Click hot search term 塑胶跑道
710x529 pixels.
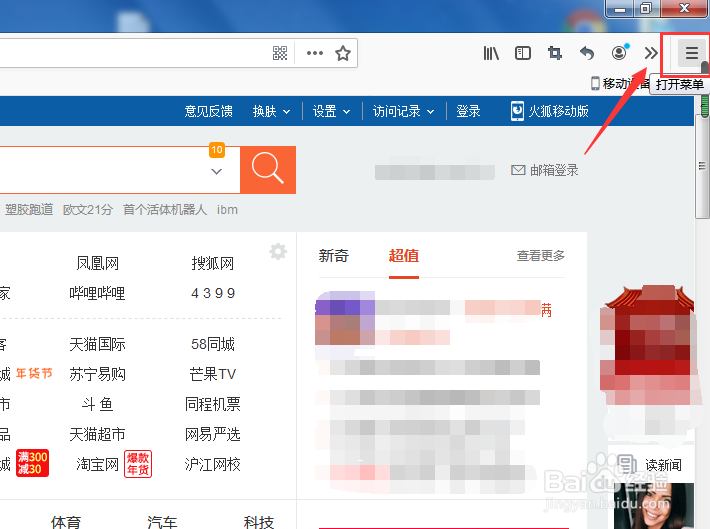[x=29, y=210]
